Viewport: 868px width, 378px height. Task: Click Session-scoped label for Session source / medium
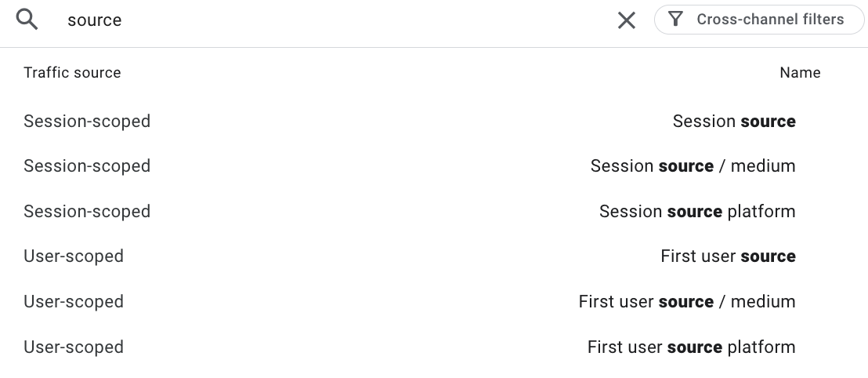pyautogui.click(x=87, y=166)
